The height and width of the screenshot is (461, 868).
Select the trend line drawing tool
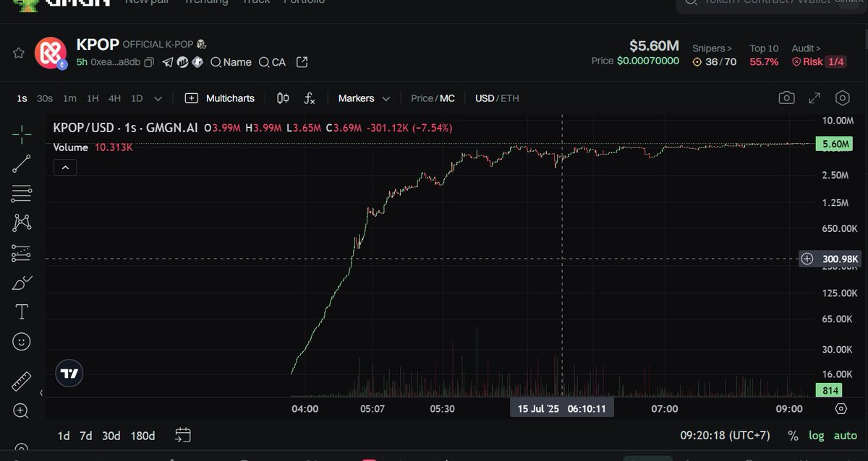coord(22,163)
